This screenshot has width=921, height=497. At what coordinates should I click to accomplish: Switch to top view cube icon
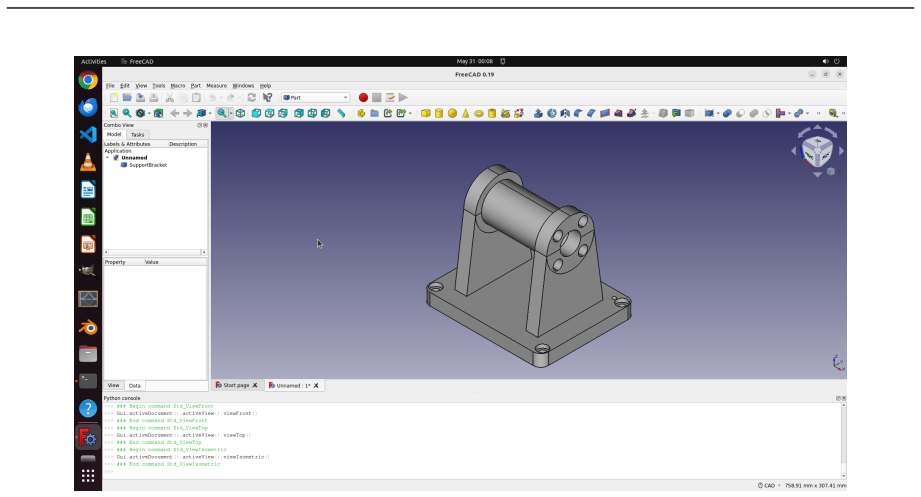click(270, 113)
